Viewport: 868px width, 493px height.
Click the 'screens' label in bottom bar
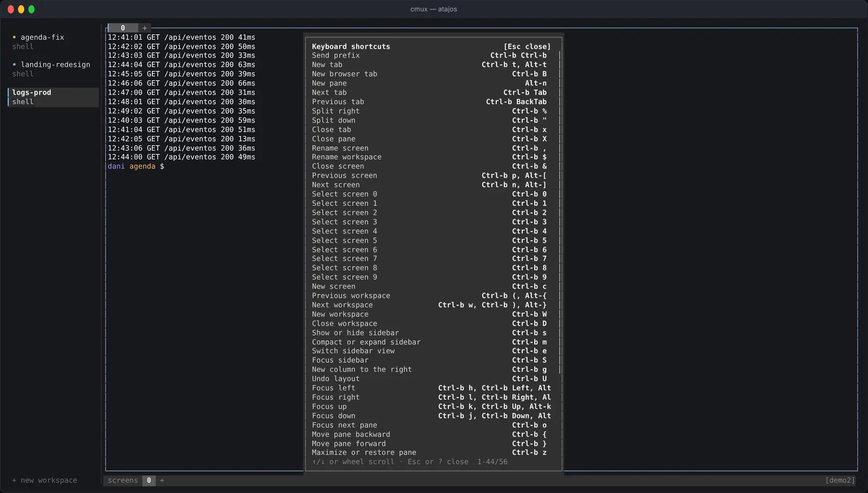pyautogui.click(x=123, y=480)
